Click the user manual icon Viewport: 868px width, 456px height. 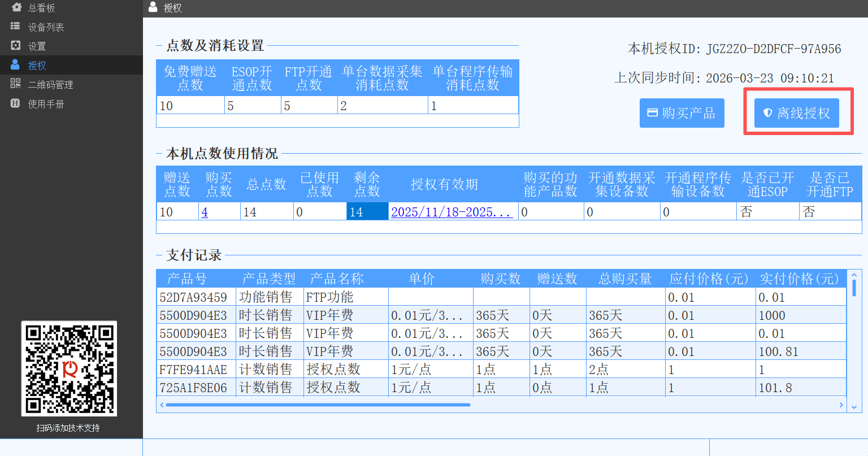(x=15, y=103)
